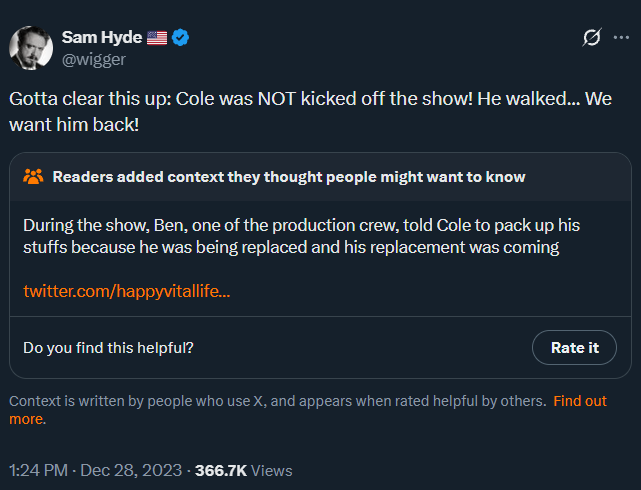The height and width of the screenshot is (490, 641).
Task: Click the wrapped 'more.' link text
Action: (27, 419)
